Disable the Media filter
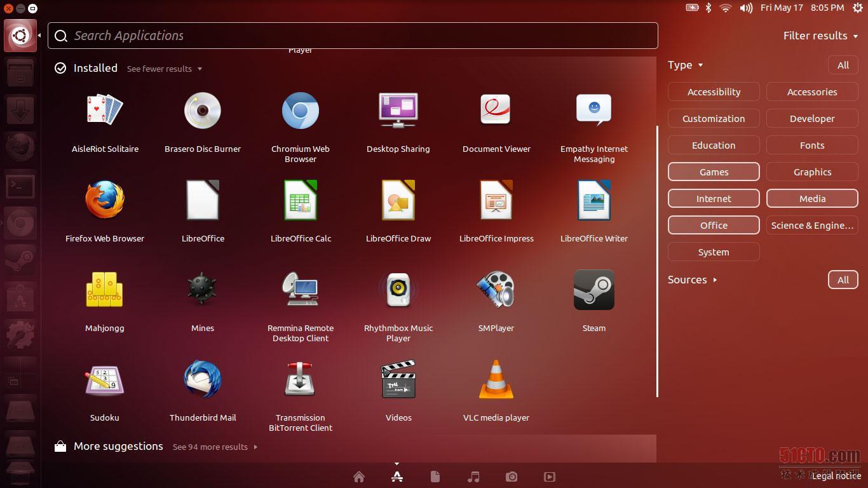The width and height of the screenshot is (868, 488). tap(812, 199)
